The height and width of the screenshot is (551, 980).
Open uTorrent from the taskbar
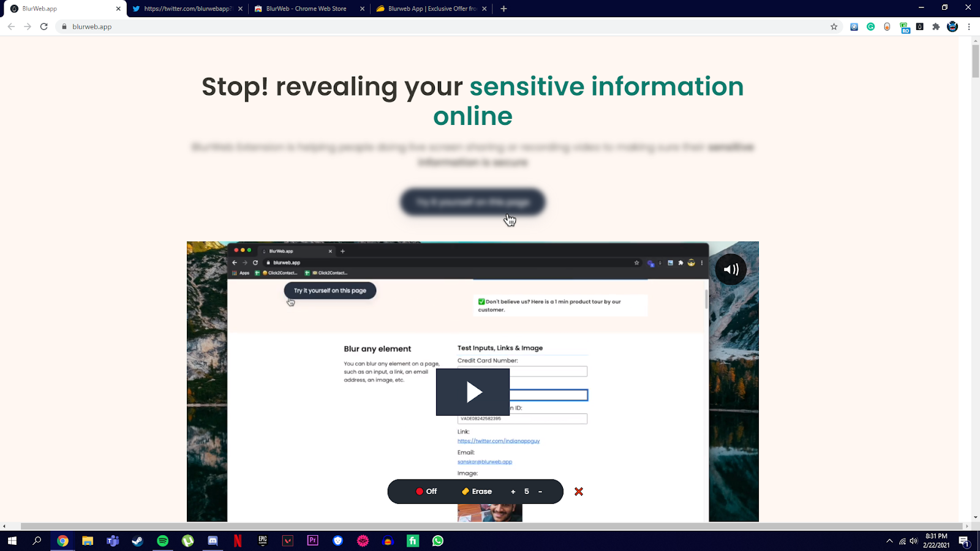[188, 541]
